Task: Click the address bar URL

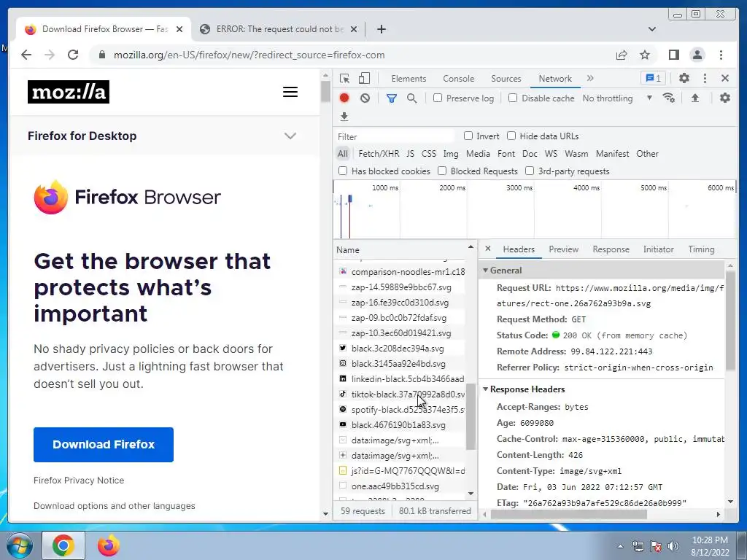Action: 249,55
